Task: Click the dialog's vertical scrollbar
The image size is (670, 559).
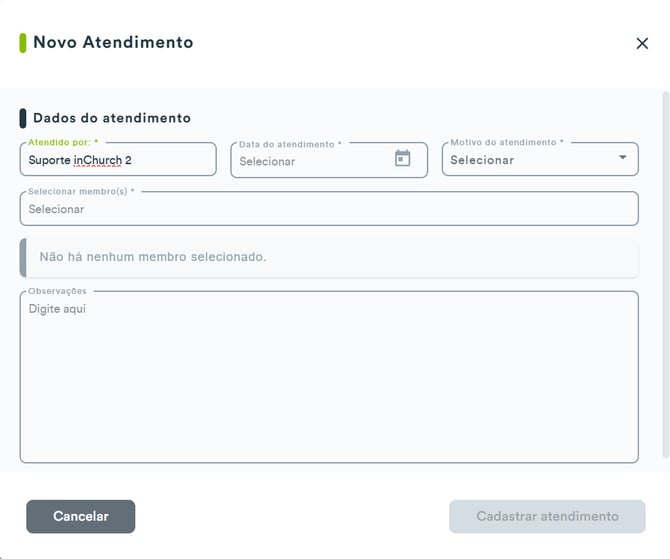Action: [665, 274]
